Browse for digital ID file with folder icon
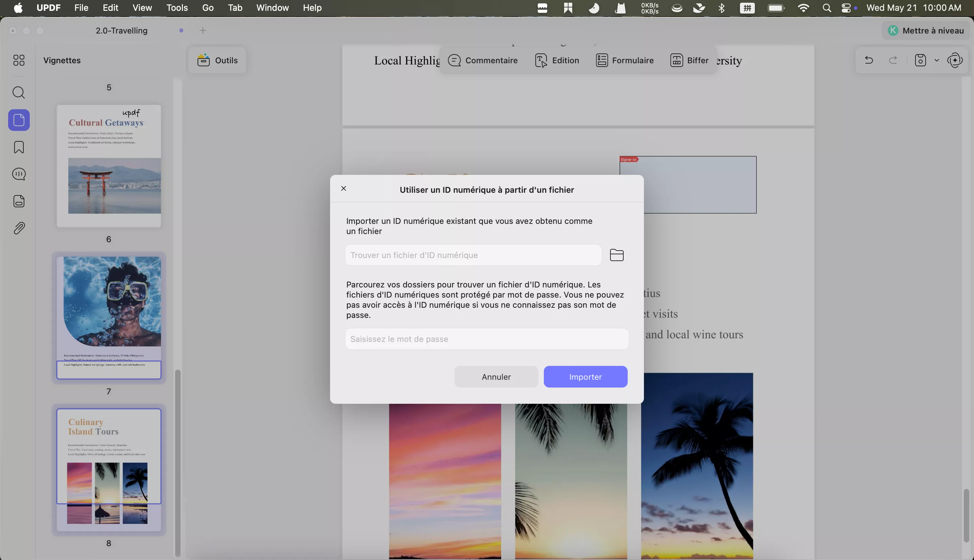The image size is (974, 560). 617,255
